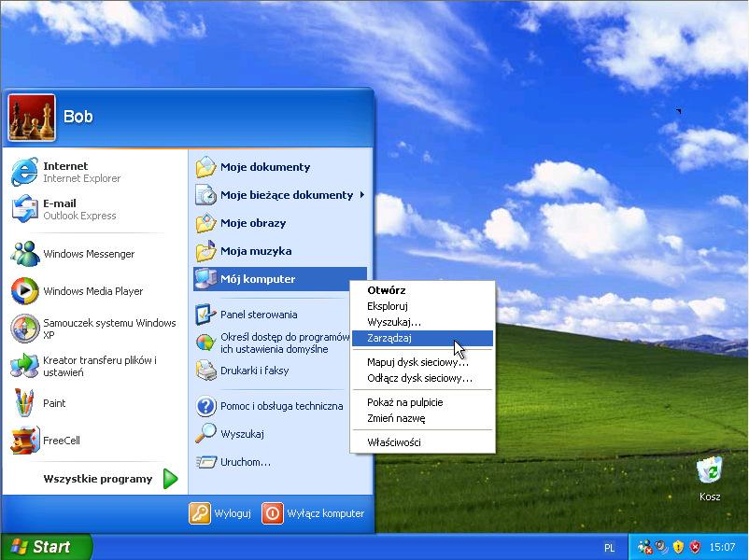Click the PL language indicator
The image size is (749, 560).
pos(610,548)
